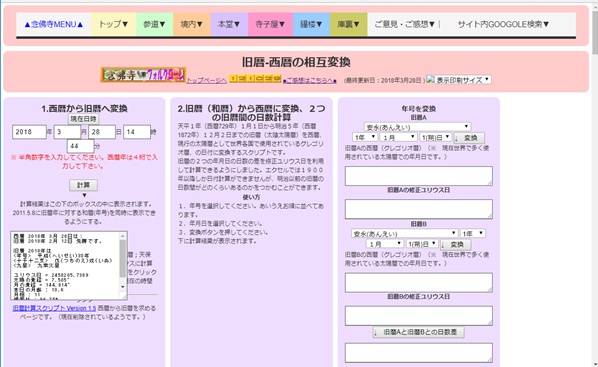The height and width of the screenshot is (367, 598).
Task: Click the result box scroll-up arrow
Action: coord(123,236)
